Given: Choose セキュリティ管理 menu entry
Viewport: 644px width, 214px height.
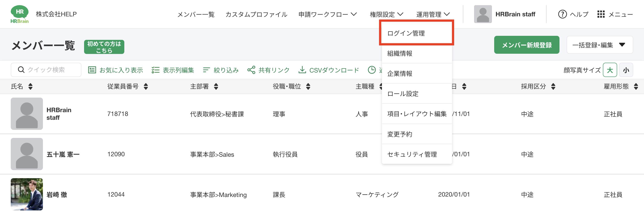Looking at the screenshot, I should tap(412, 154).
